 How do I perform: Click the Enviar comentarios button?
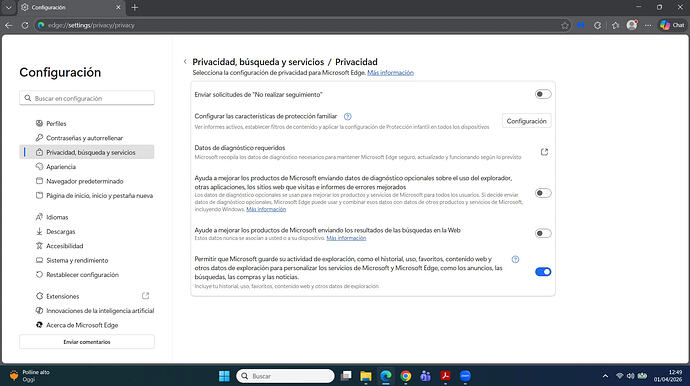pyautogui.click(x=87, y=342)
